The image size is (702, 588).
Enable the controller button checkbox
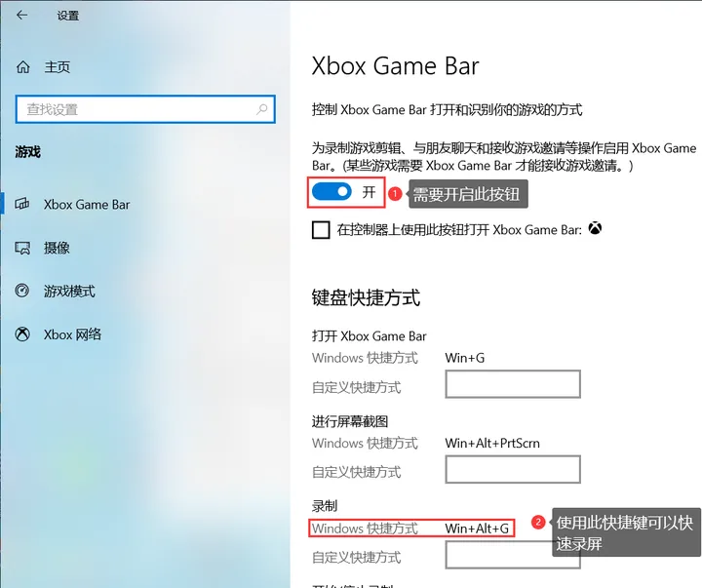(321, 230)
